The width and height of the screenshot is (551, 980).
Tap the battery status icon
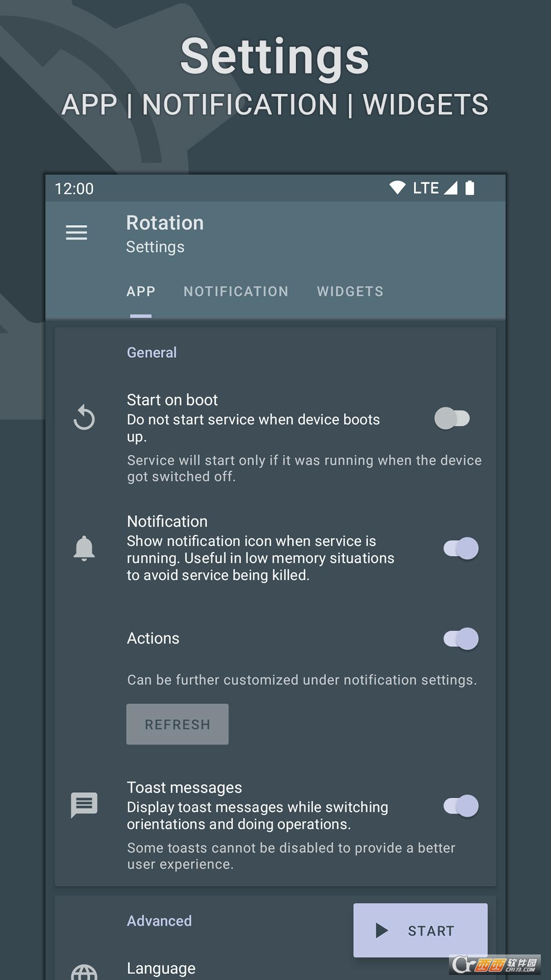pyautogui.click(x=470, y=188)
